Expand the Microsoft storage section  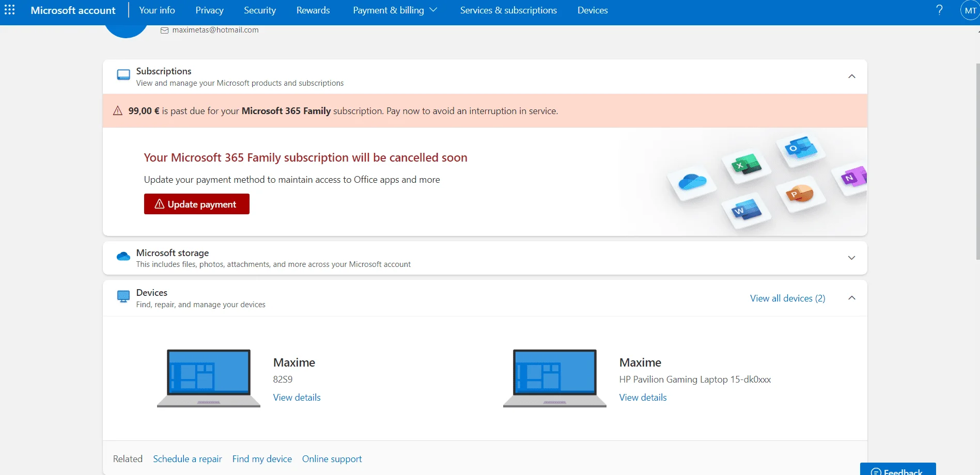pyautogui.click(x=852, y=258)
